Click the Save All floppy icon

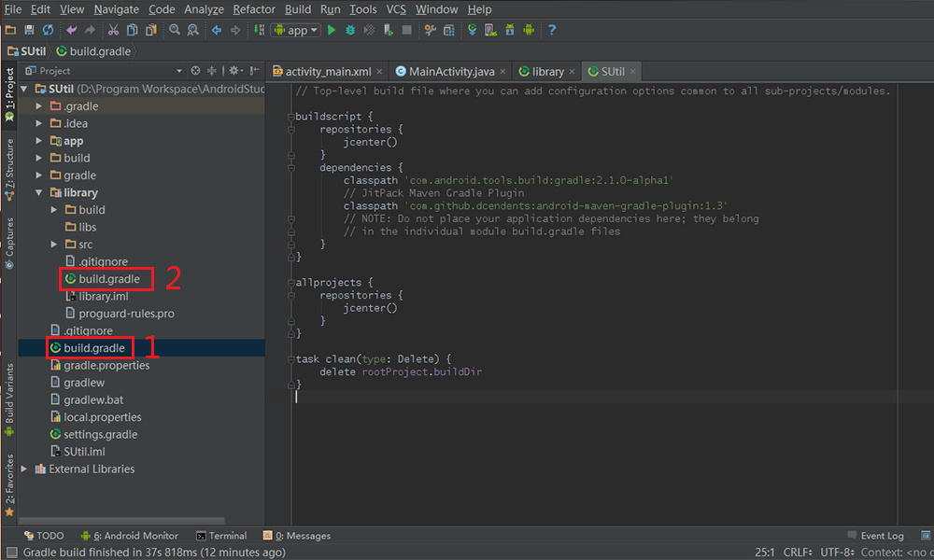click(29, 30)
